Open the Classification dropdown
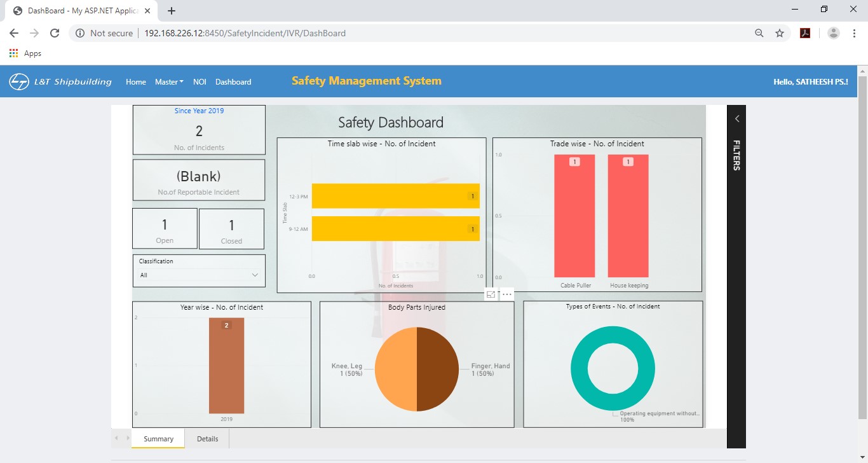Image resolution: width=868 pixels, height=463 pixels. coord(199,275)
